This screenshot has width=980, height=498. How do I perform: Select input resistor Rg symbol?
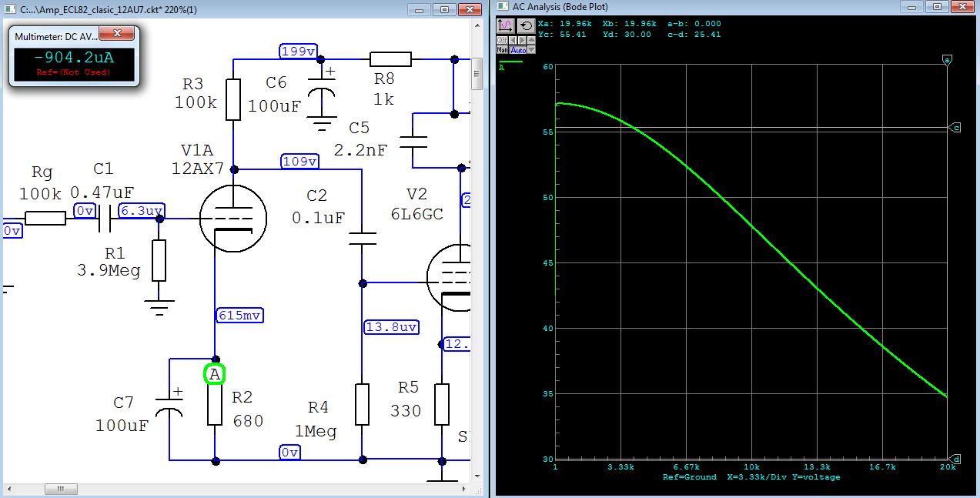tap(45, 218)
